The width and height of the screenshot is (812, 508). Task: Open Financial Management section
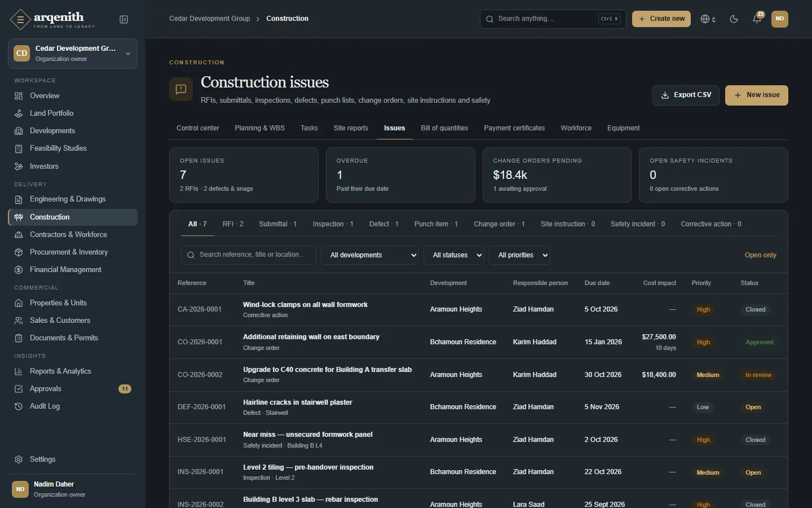click(73, 270)
